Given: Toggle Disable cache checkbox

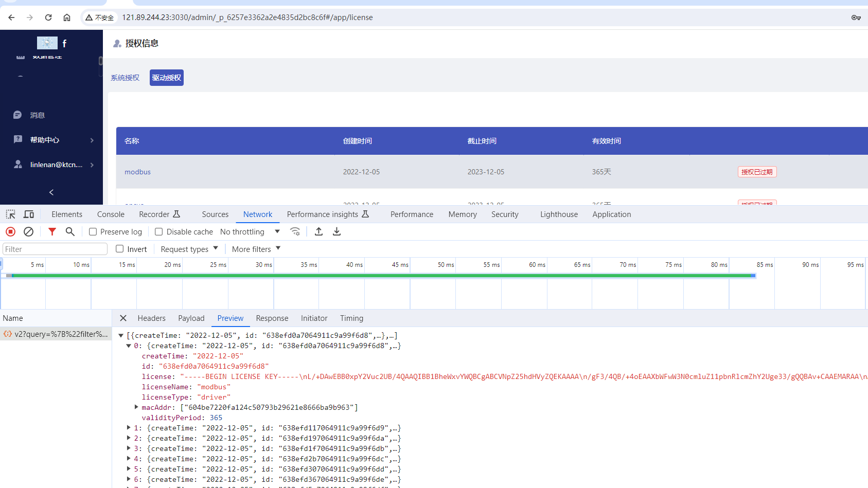Looking at the screenshot, I should tap(159, 232).
